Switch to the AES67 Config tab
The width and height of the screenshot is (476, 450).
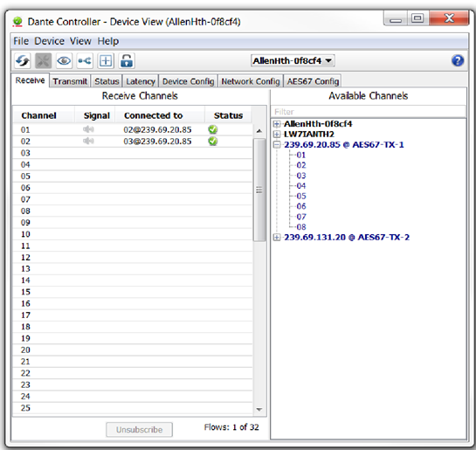(x=313, y=81)
